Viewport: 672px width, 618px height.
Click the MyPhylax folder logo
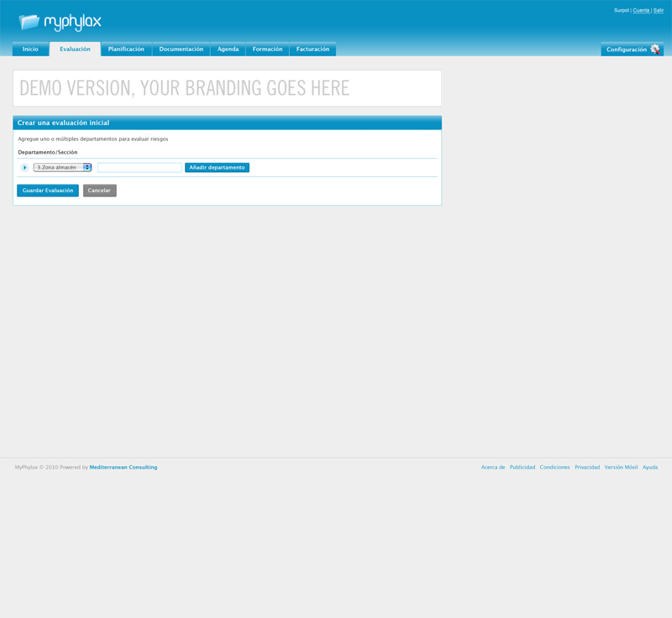click(29, 22)
